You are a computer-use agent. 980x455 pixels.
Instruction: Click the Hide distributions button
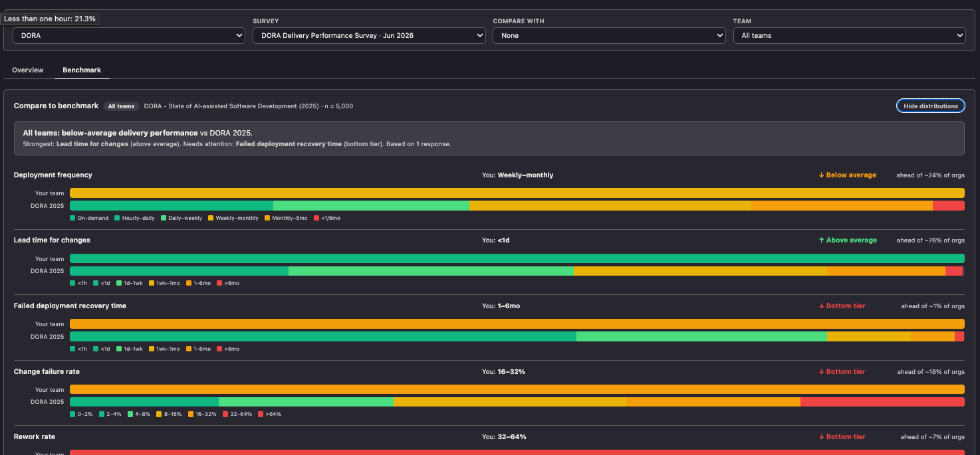coord(931,106)
